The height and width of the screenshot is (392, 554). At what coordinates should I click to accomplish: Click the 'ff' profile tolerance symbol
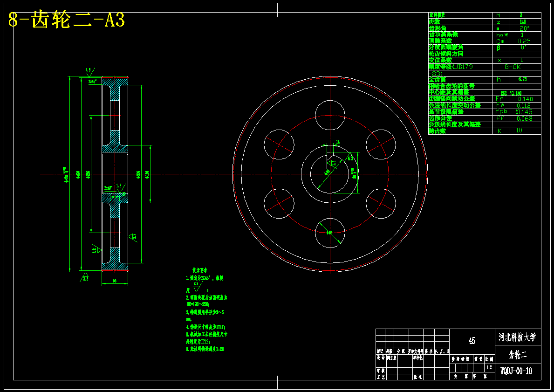tap(500, 118)
